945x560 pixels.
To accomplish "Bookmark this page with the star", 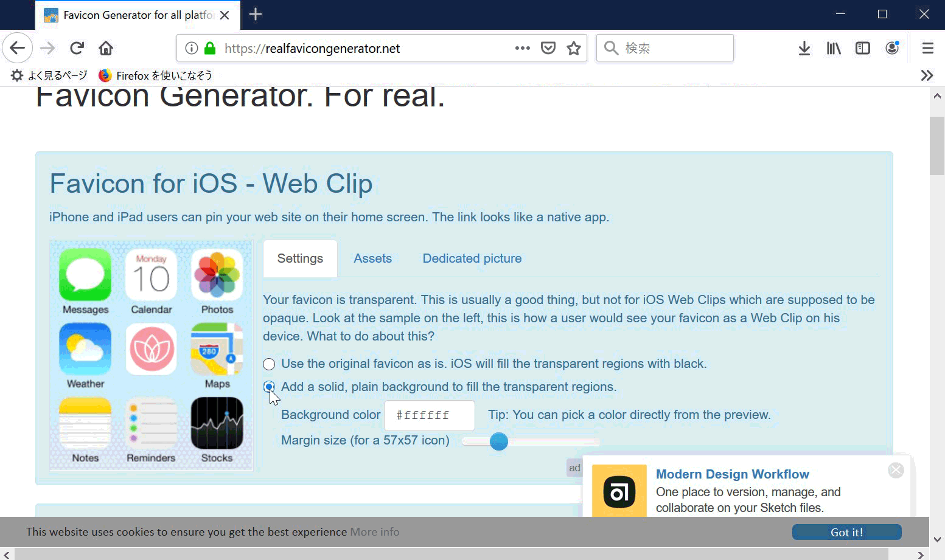I will click(x=573, y=48).
